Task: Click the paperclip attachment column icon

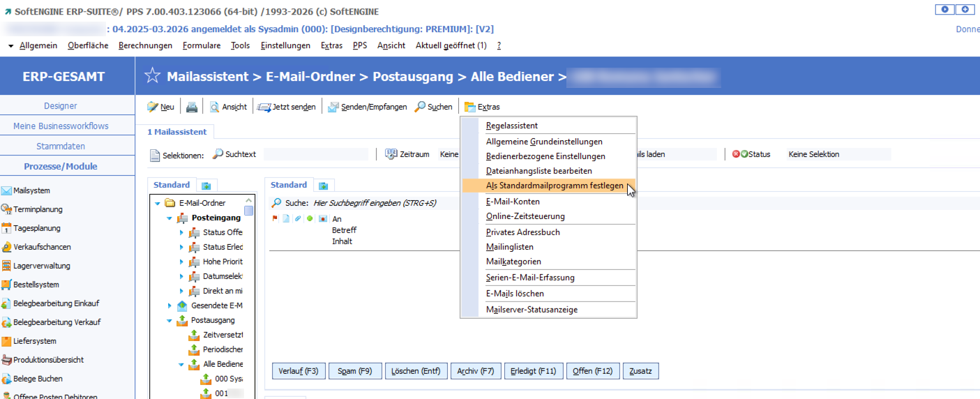Action: (x=297, y=218)
